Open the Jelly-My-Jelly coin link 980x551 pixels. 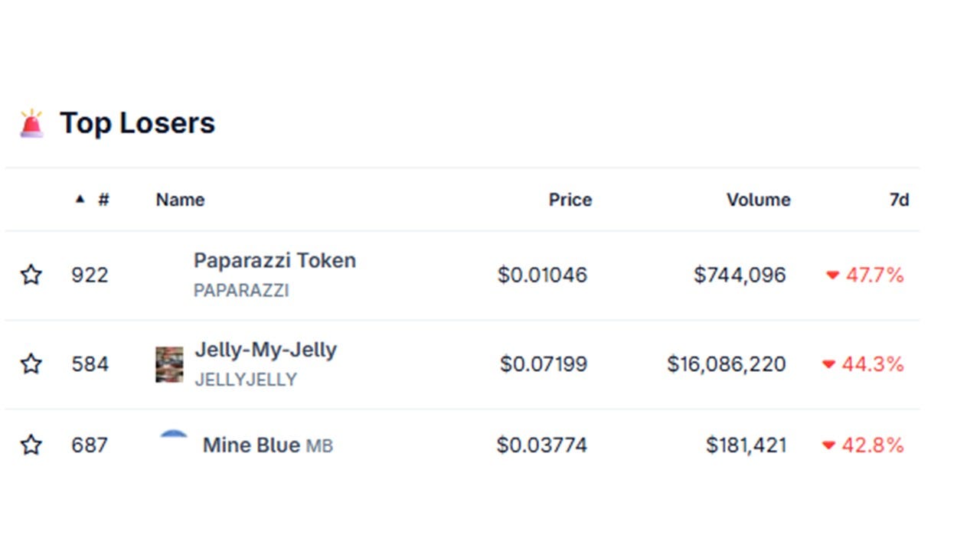click(x=266, y=350)
